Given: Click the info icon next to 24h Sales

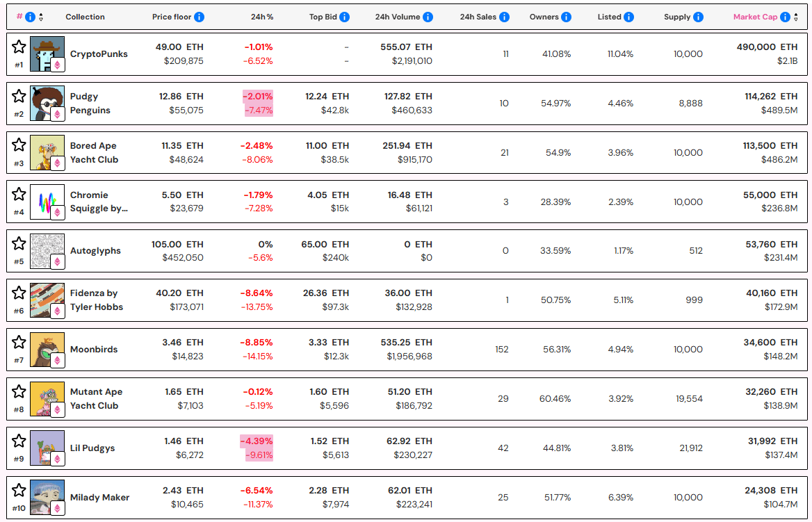Looking at the screenshot, I should [x=504, y=17].
